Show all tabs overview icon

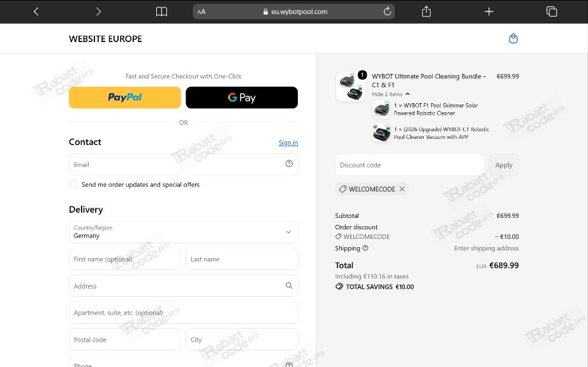coord(552,11)
